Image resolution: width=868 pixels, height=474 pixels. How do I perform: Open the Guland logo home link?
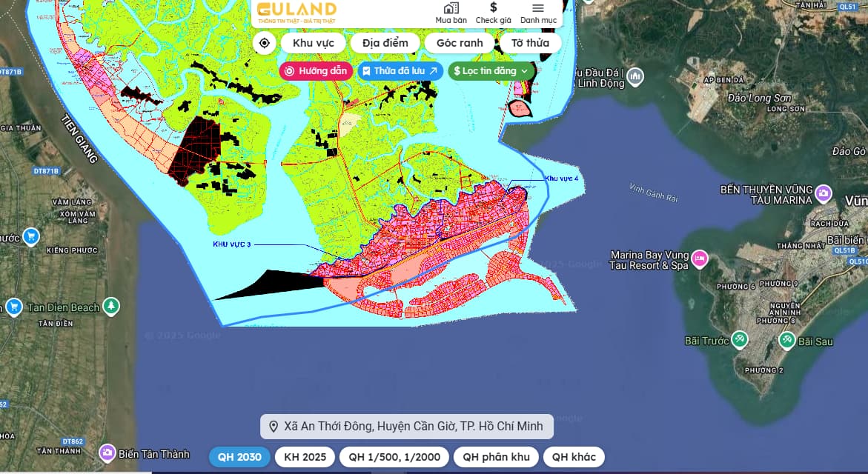tap(297, 12)
